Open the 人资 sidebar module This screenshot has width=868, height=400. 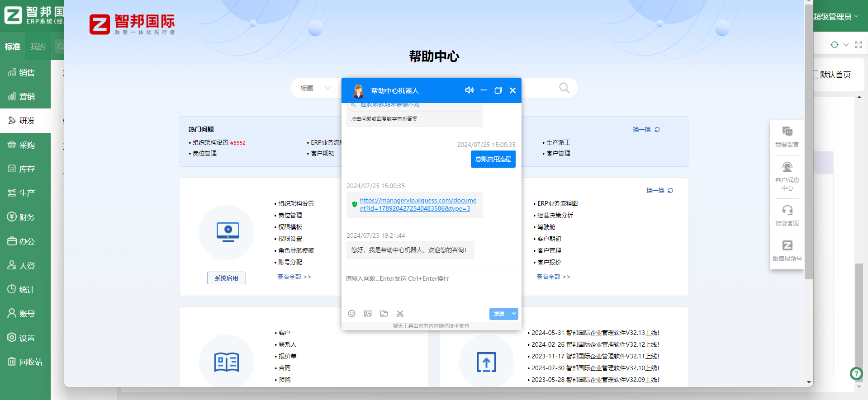25,266
